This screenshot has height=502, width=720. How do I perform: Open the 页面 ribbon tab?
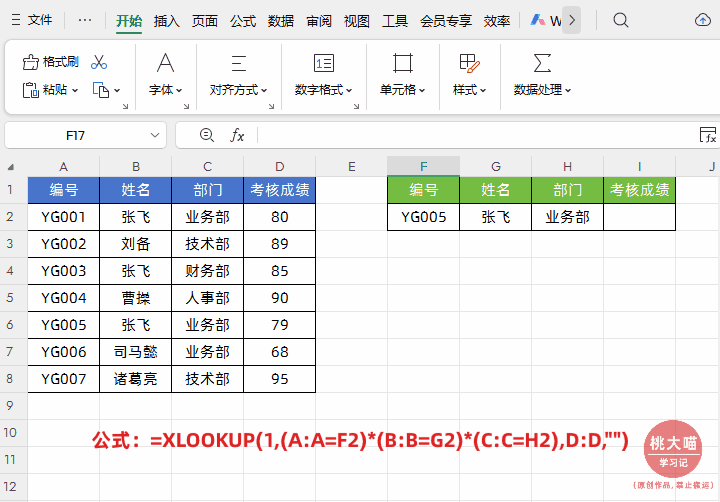coord(205,21)
